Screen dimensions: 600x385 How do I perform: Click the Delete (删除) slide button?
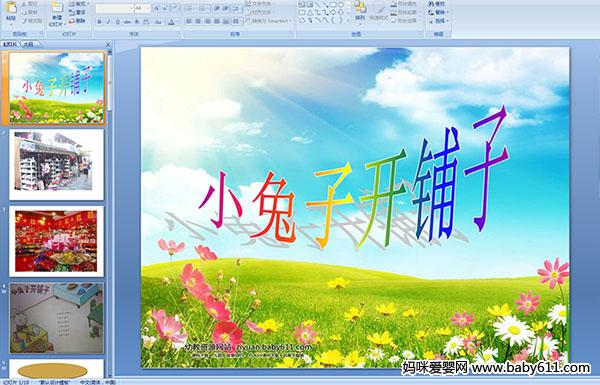77,21
